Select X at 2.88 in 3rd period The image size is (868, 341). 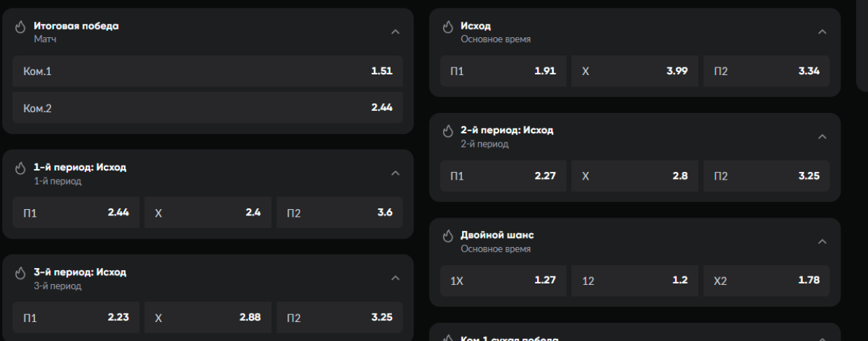pyautogui.click(x=208, y=318)
